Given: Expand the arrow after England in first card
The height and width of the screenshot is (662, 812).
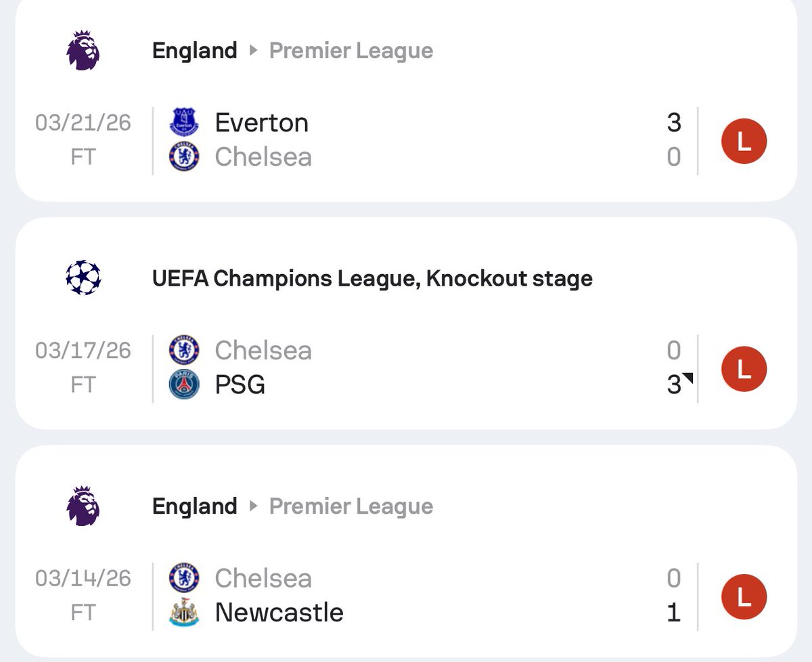Looking at the screenshot, I should click(x=254, y=51).
